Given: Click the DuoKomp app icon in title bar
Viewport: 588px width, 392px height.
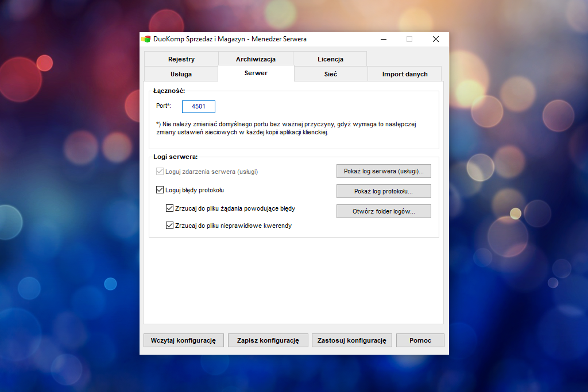Looking at the screenshot, I should (x=146, y=39).
